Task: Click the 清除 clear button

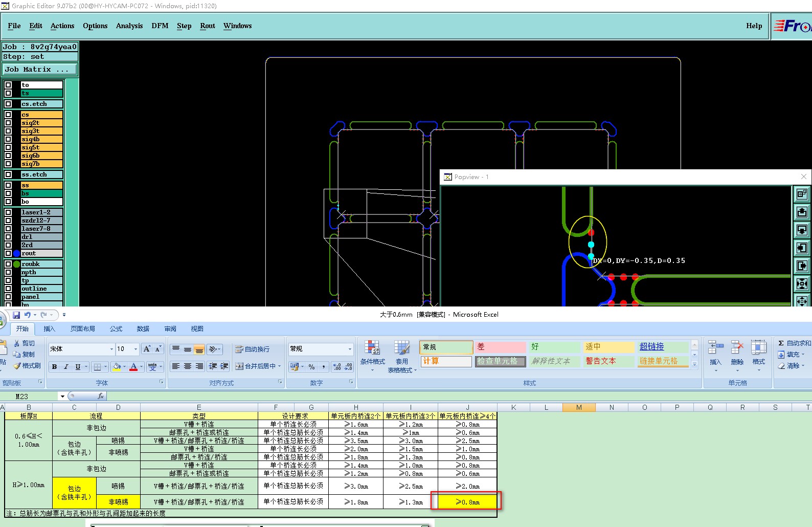Action: (x=791, y=365)
